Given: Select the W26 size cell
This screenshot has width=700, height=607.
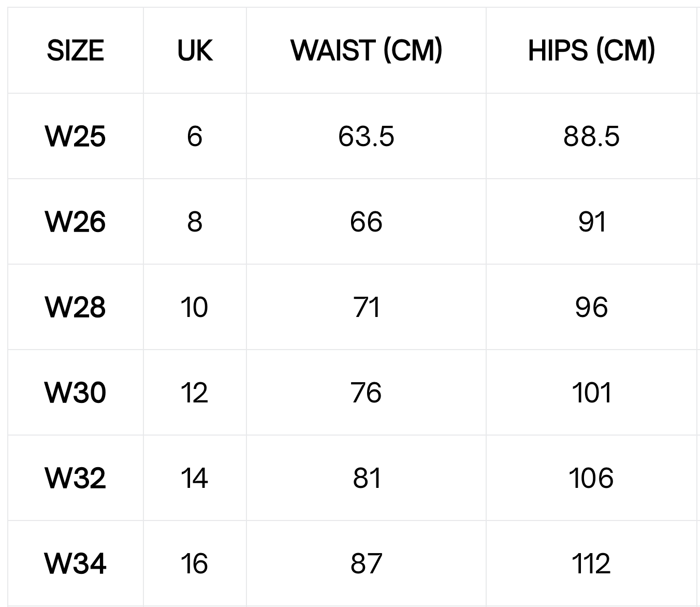Looking at the screenshot, I should (x=76, y=222).
